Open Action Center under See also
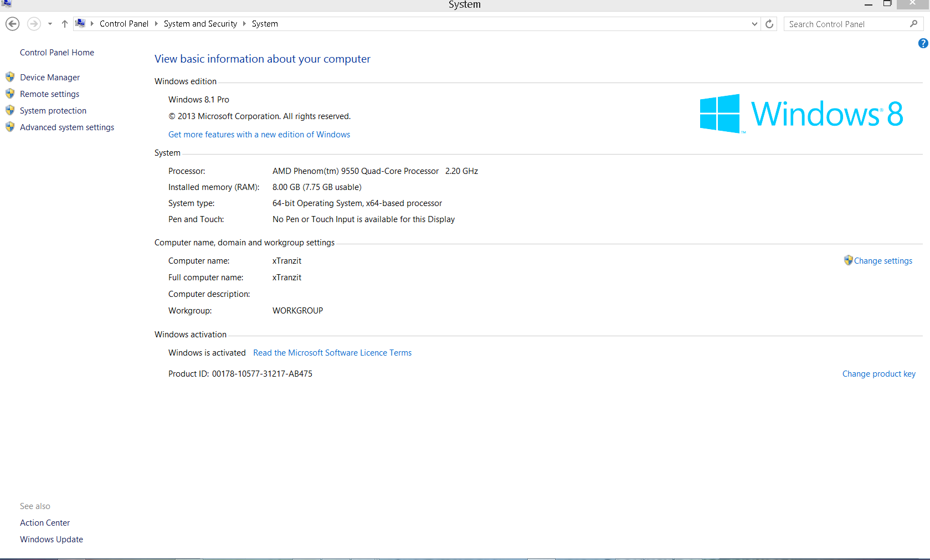The width and height of the screenshot is (930, 560). tap(45, 523)
